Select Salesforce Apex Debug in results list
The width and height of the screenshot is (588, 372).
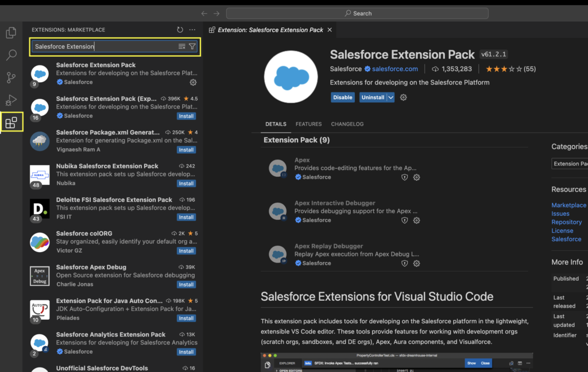(x=114, y=276)
